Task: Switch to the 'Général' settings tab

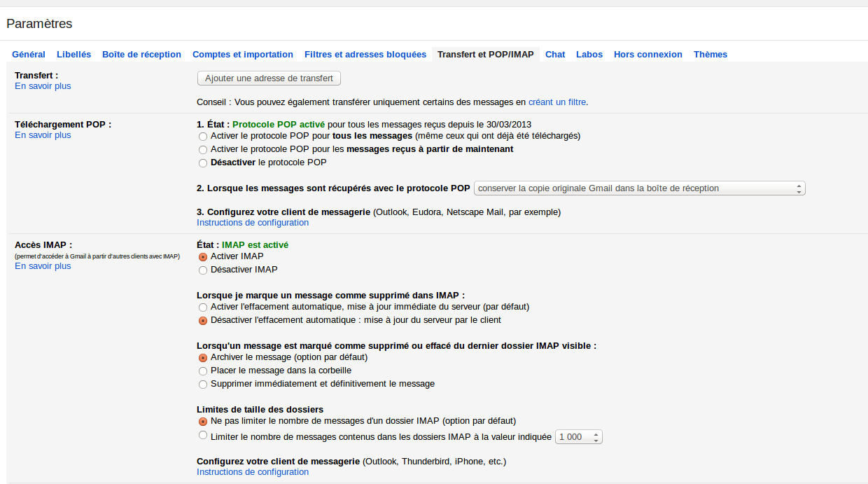Action: coord(29,55)
